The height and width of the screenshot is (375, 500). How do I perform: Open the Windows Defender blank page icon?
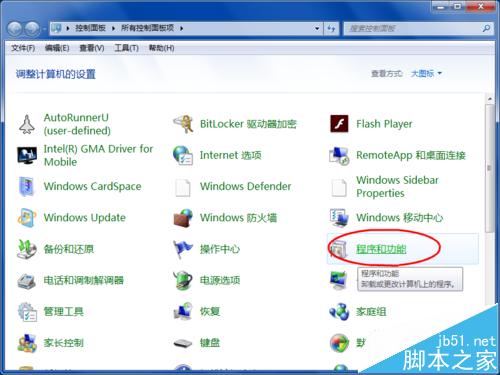[183, 187]
